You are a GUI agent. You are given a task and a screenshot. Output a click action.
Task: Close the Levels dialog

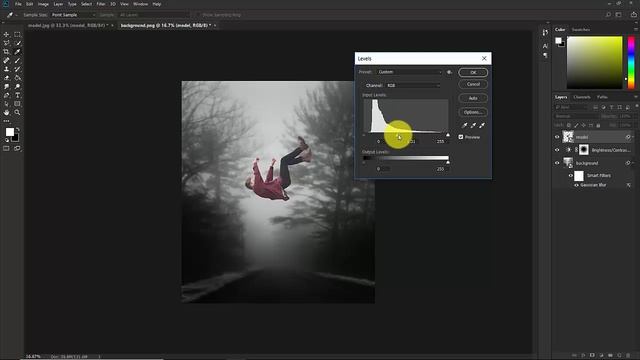[x=484, y=58]
